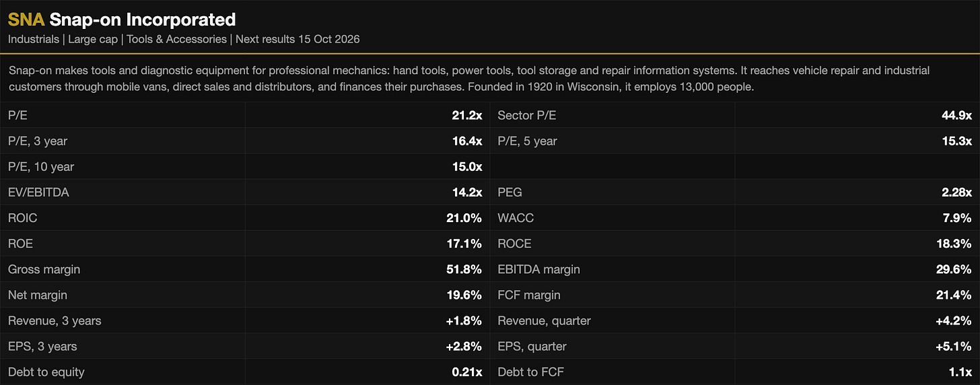Screen dimensions: 980x385
Task: Select the FCF margin value 21.4%
Action: (x=954, y=295)
